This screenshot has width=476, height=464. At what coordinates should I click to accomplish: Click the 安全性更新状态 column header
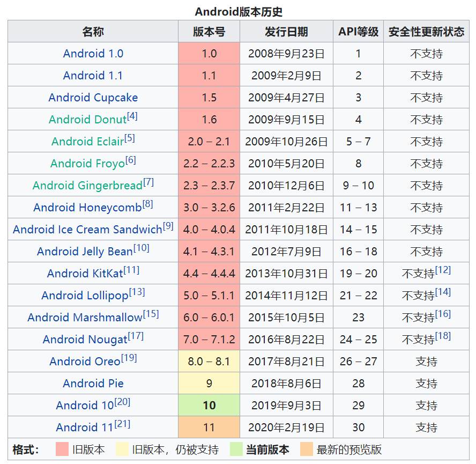click(x=426, y=32)
